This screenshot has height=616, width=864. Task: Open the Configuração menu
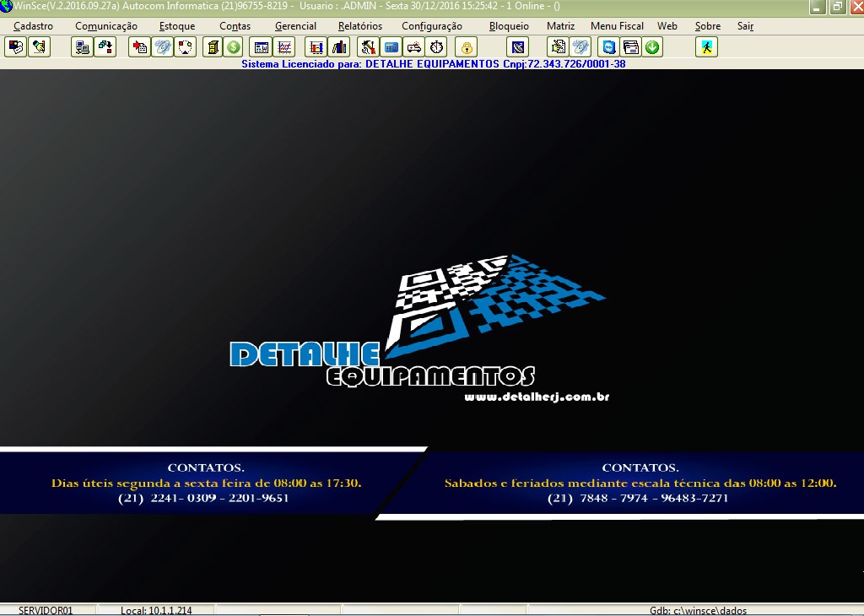coord(431,26)
